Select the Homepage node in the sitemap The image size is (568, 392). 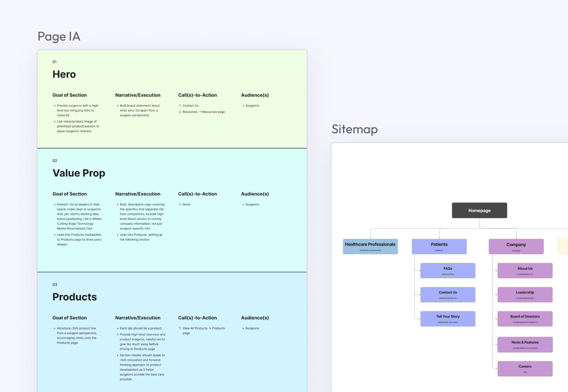[479, 210]
